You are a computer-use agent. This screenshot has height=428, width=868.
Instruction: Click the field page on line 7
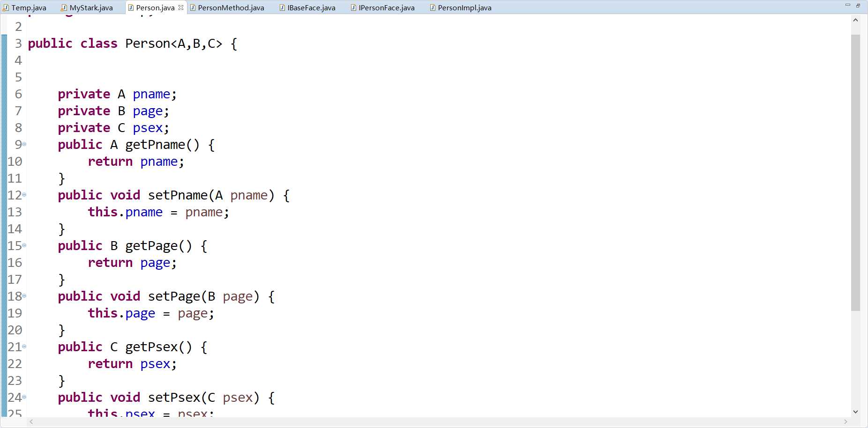(x=148, y=111)
